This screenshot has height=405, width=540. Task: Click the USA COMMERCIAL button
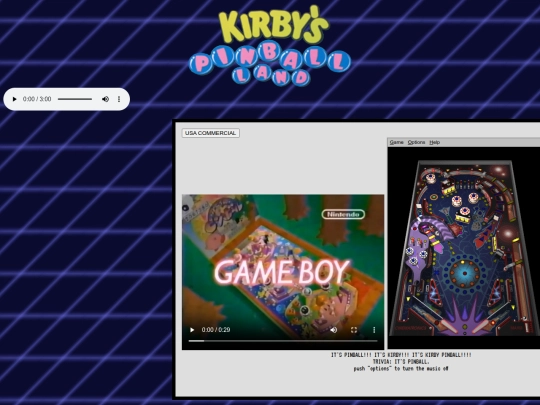coord(210,133)
